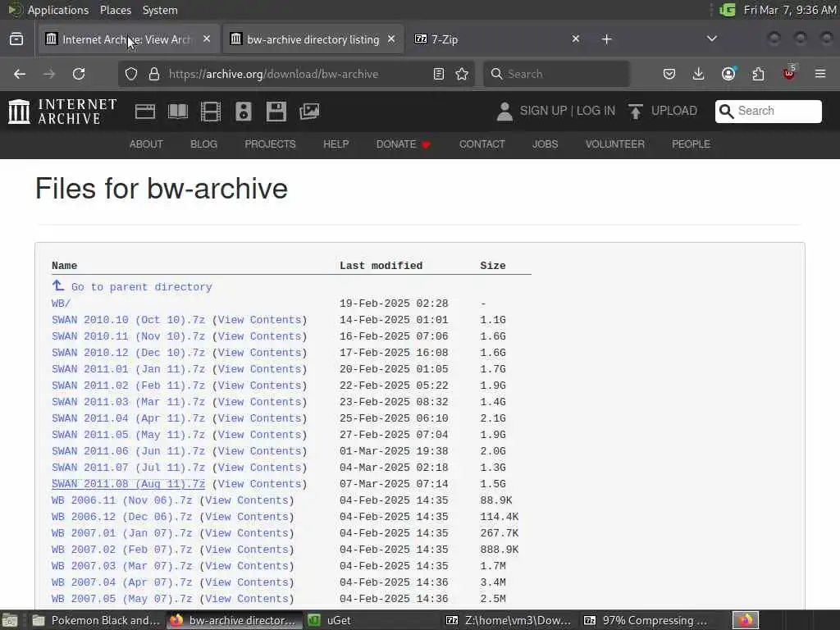This screenshot has height=630, width=840.
Task: Open Internet Archive images icon
Action: point(309,112)
